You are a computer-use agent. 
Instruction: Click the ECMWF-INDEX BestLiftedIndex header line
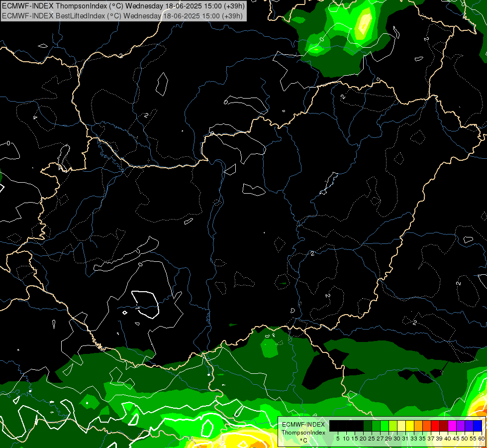click(x=122, y=15)
